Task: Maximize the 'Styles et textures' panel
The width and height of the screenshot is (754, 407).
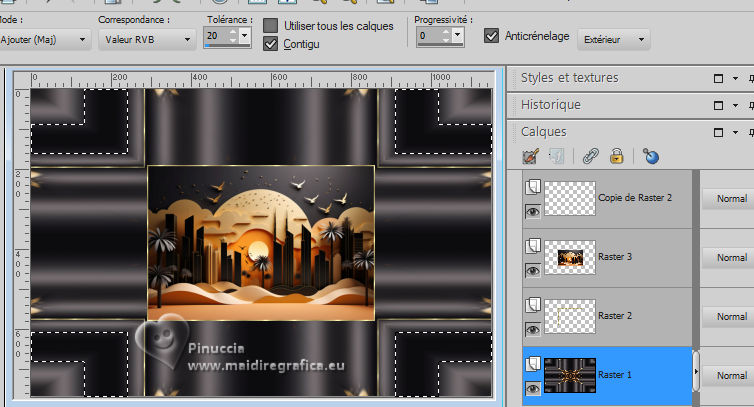Action: (x=718, y=78)
